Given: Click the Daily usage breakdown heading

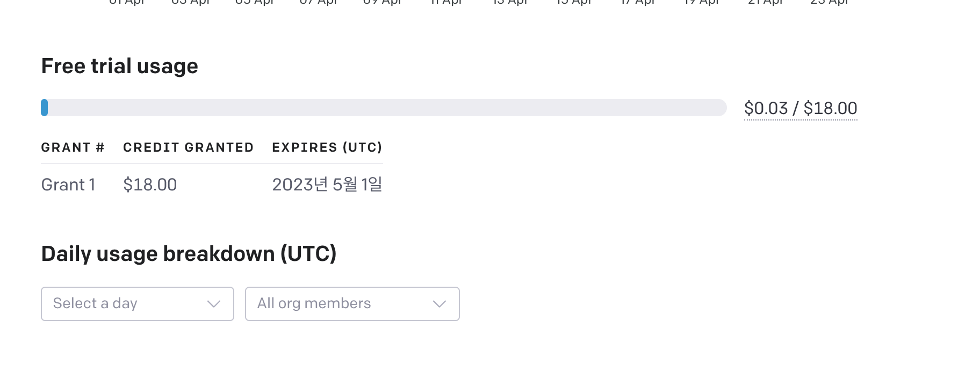Looking at the screenshot, I should pyautogui.click(x=189, y=253).
